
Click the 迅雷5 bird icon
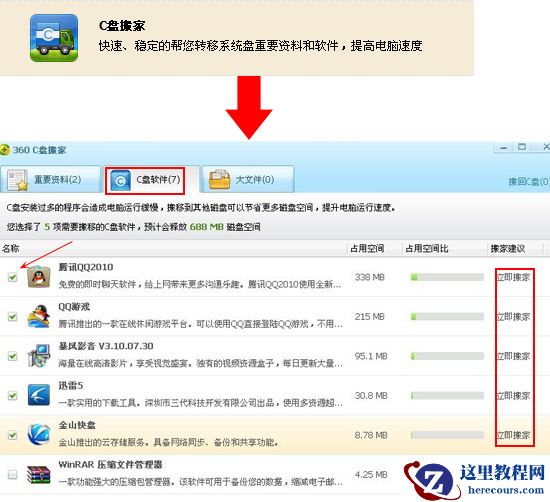tap(39, 395)
